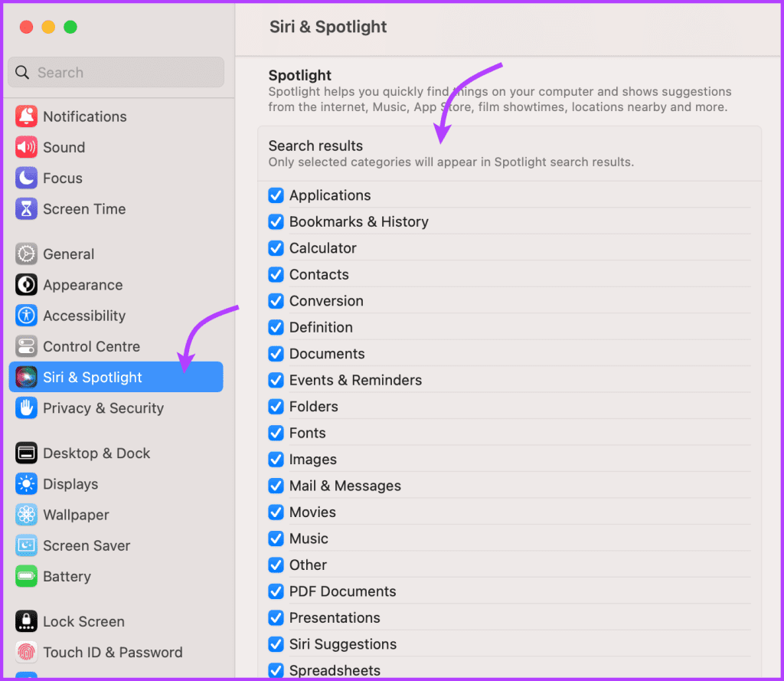Uncheck Mail & Messages checkbox
The image size is (784, 681).
[276, 486]
